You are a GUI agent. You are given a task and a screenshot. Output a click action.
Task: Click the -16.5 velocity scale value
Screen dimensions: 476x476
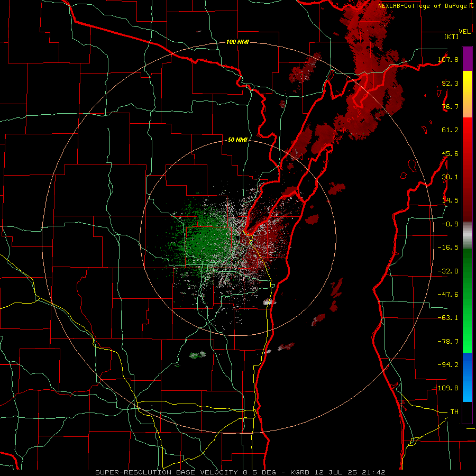pyautogui.click(x=448, y=248)
